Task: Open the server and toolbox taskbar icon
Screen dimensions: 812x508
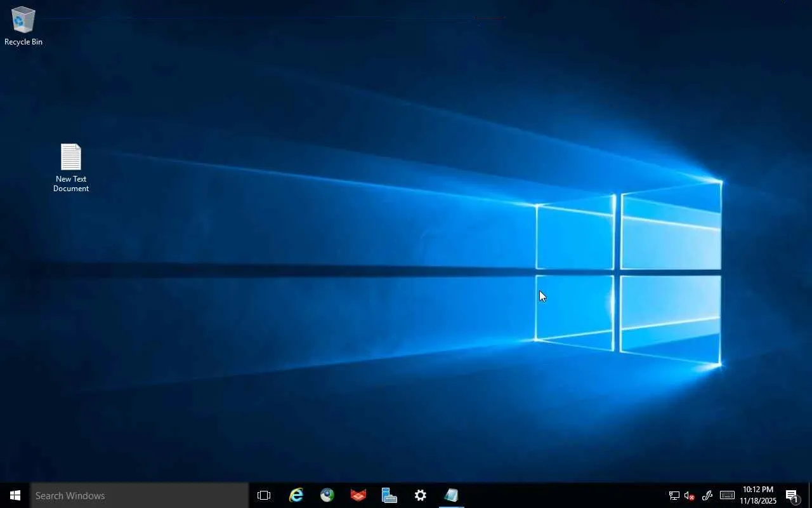Action: [389, 495]
